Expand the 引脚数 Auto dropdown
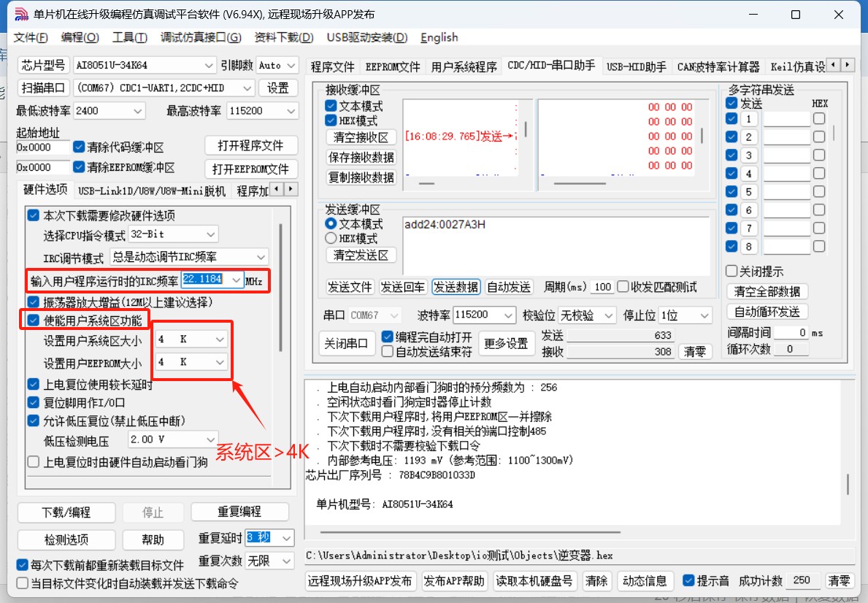The image size is (868, 603). coord(292,66)
